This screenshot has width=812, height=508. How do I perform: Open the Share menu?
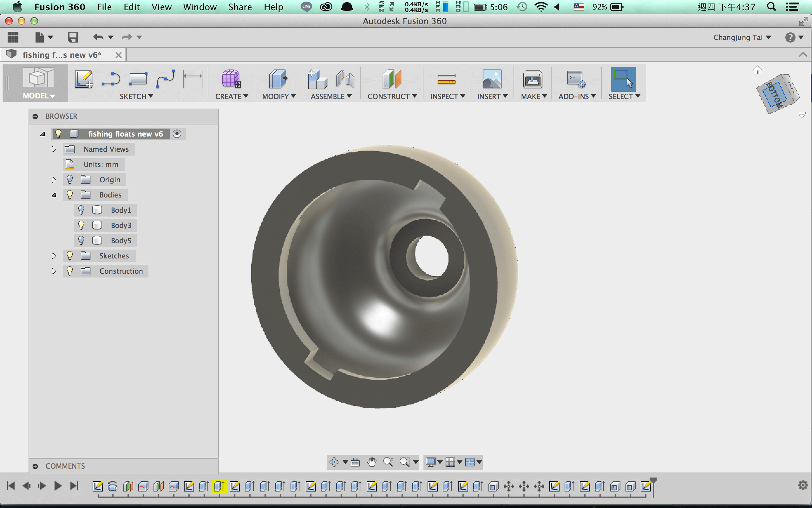(240, 7)
